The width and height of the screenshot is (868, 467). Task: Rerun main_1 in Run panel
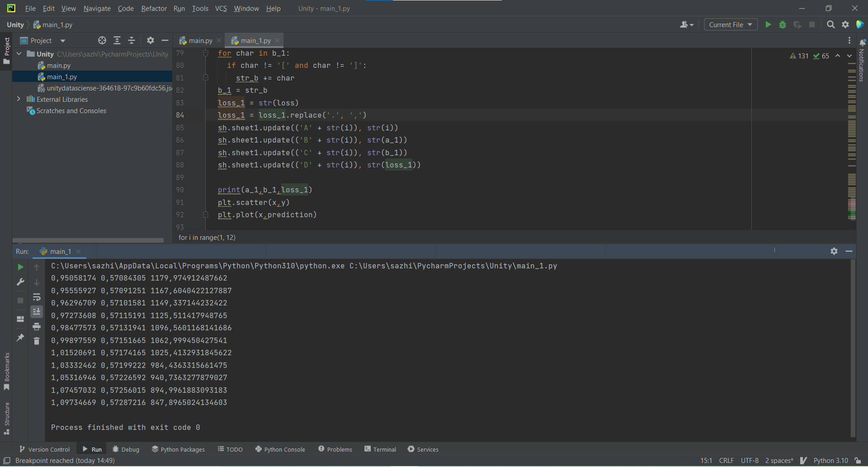[x=20, y=267]
